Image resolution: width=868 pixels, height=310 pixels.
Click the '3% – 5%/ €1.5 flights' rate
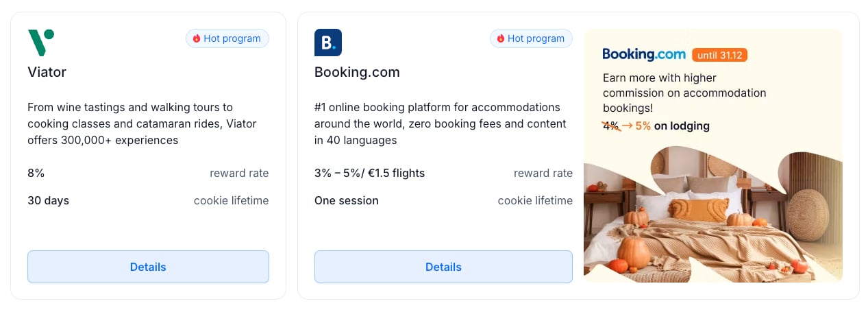click(x=369, y=174)
